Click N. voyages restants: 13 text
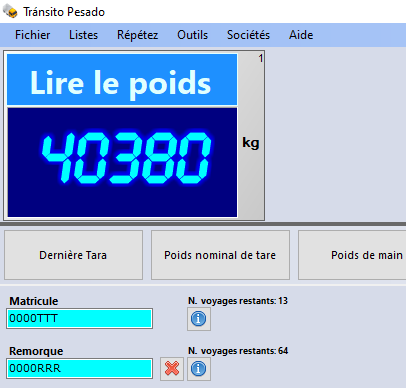406x388 pixels. coord(238,301)
